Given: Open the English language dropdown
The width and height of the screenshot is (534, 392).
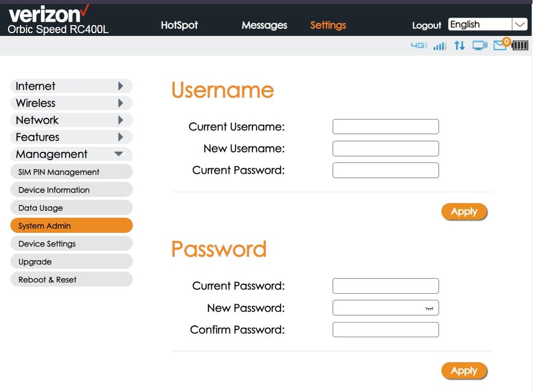Looking at the screenshot, I should [487, 25].
